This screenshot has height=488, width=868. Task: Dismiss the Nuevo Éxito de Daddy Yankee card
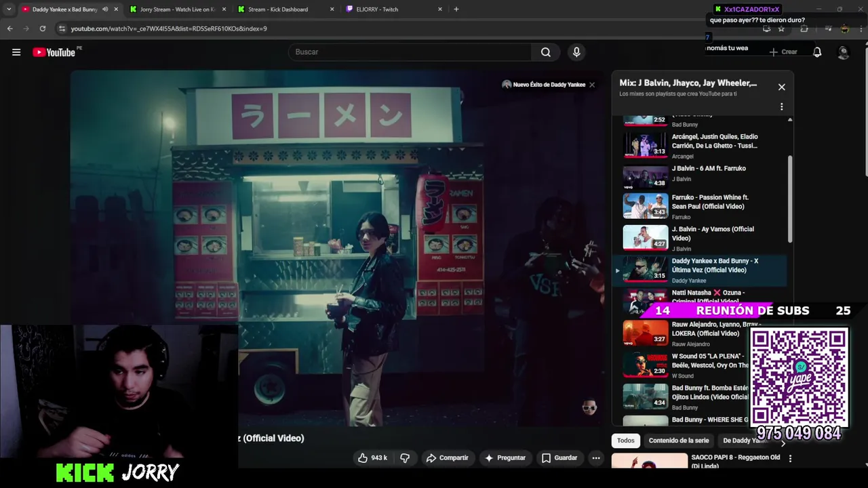tap(592, 85)
